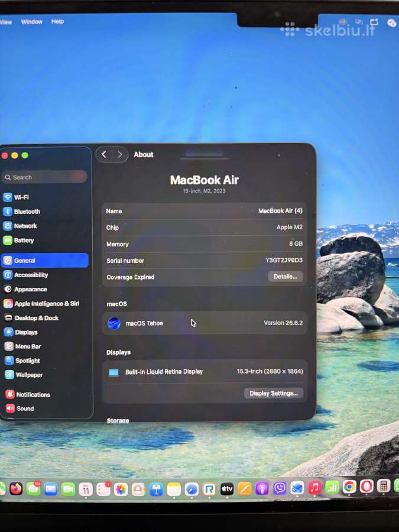Focus the settings Search field

tap(45, 177)
